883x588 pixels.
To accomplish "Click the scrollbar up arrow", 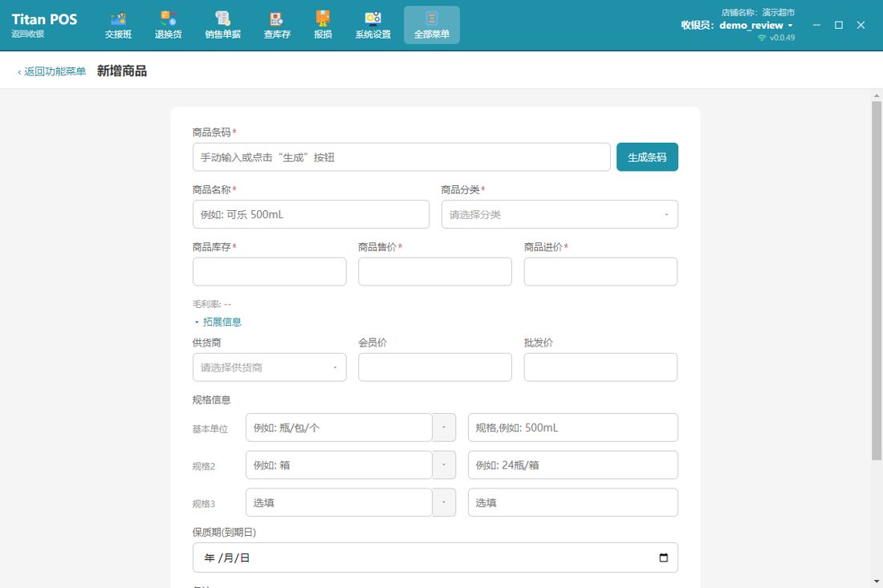I will [877, 95].
